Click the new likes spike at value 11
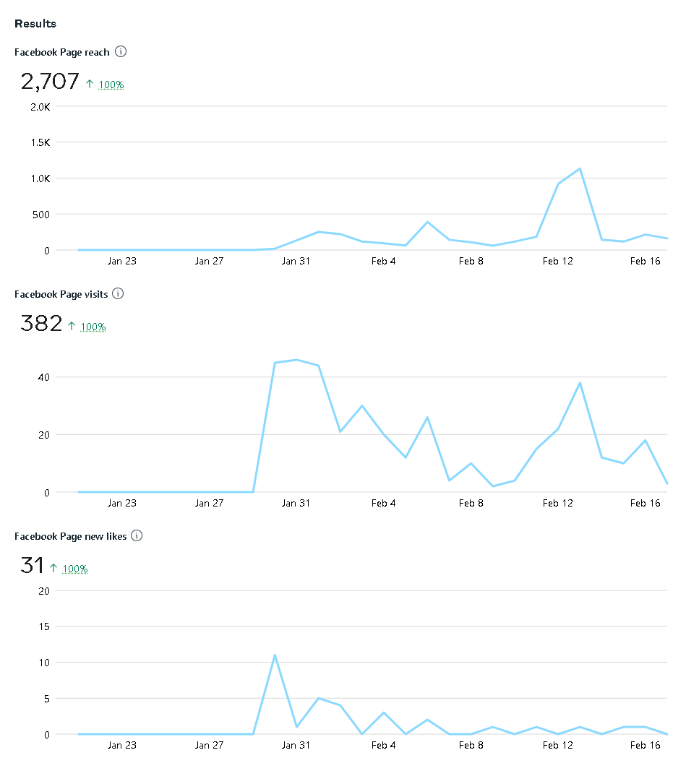 (275, 655)
